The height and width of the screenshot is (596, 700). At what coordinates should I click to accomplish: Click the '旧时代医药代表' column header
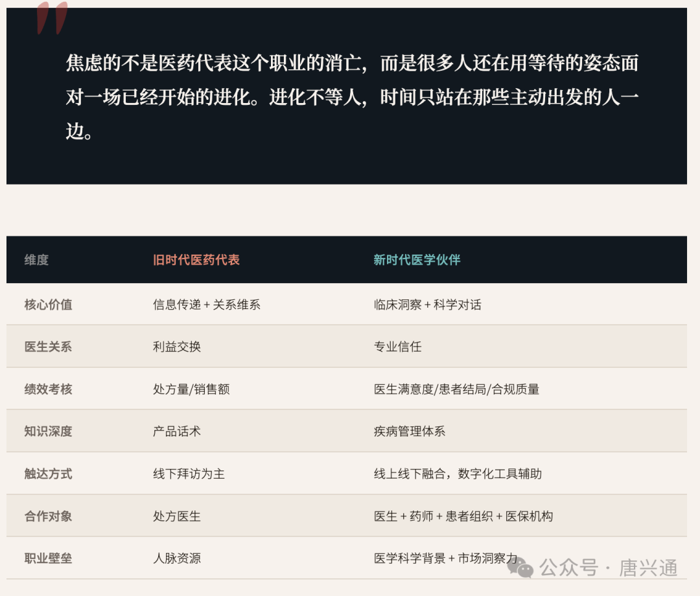[x=196, y=260]
